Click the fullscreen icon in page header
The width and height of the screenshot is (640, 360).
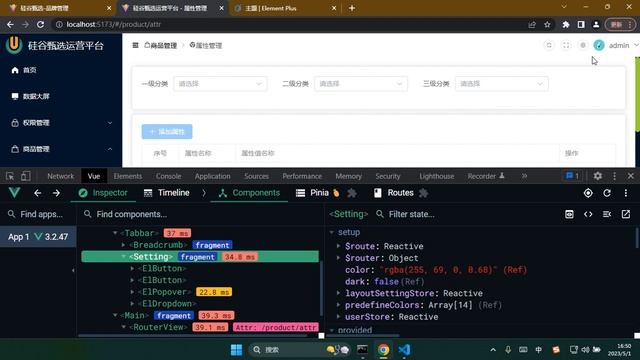[566, 45]
